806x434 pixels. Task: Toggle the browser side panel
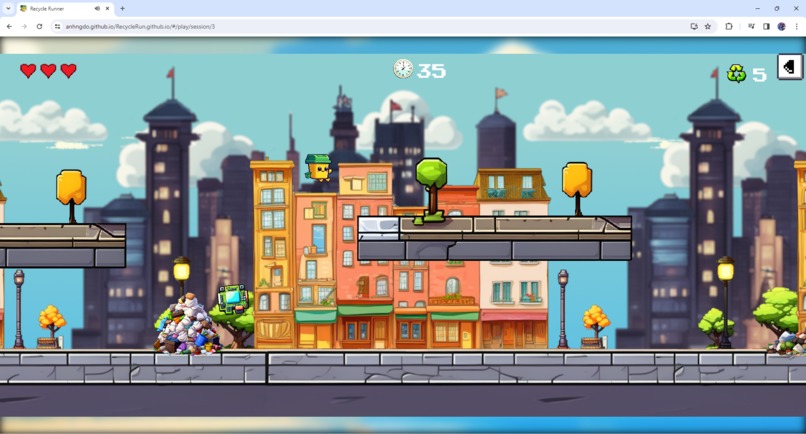point(766,26)
